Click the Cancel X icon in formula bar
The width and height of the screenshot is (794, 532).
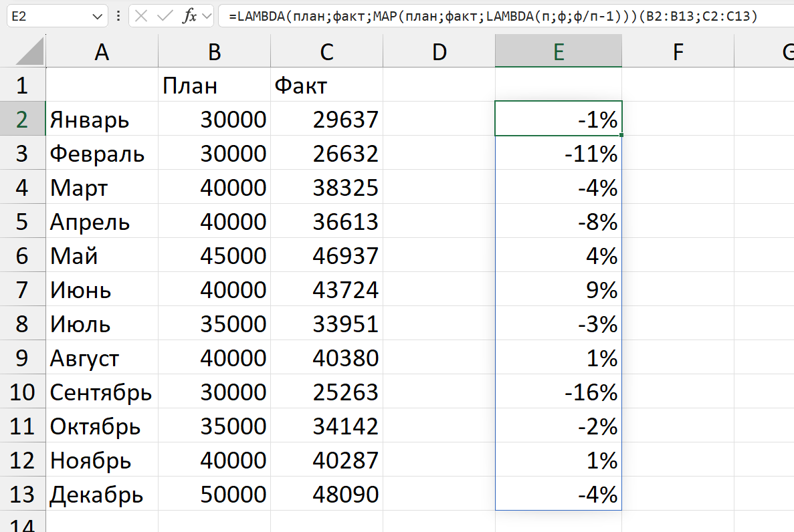coord(141,16)
